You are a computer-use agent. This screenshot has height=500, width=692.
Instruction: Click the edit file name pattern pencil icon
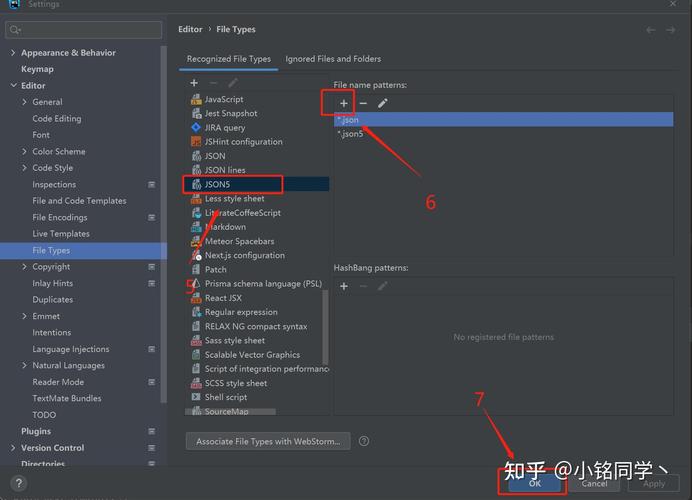382,103
